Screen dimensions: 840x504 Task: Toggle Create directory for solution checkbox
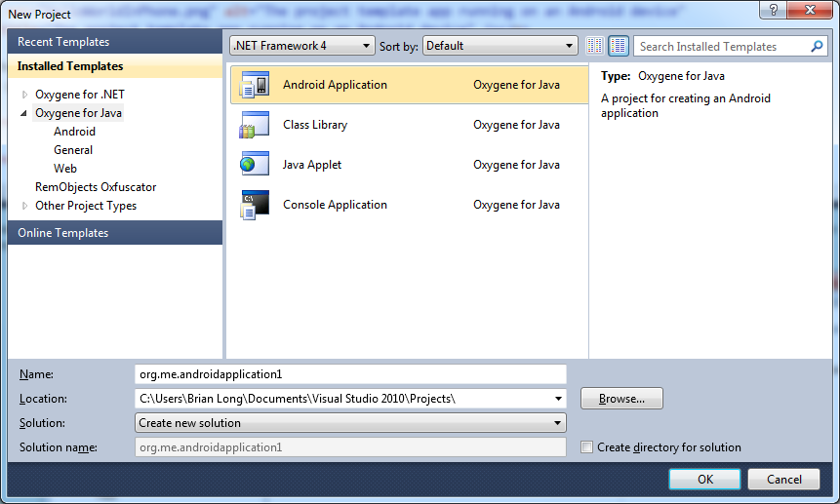tap(587, 447)
